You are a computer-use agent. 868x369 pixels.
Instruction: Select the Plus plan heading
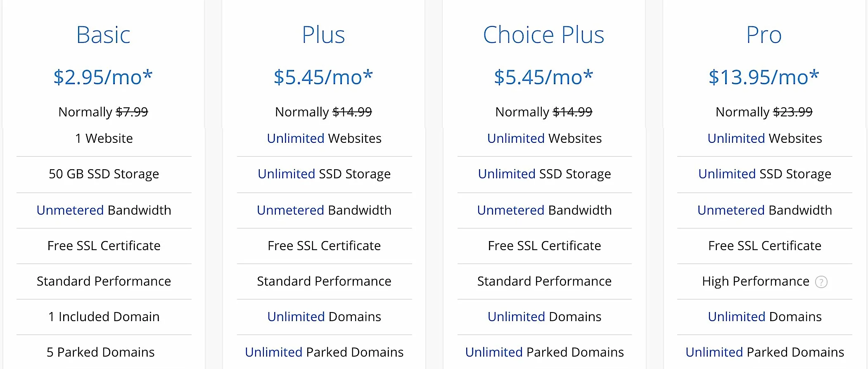[x=323, y=35]
